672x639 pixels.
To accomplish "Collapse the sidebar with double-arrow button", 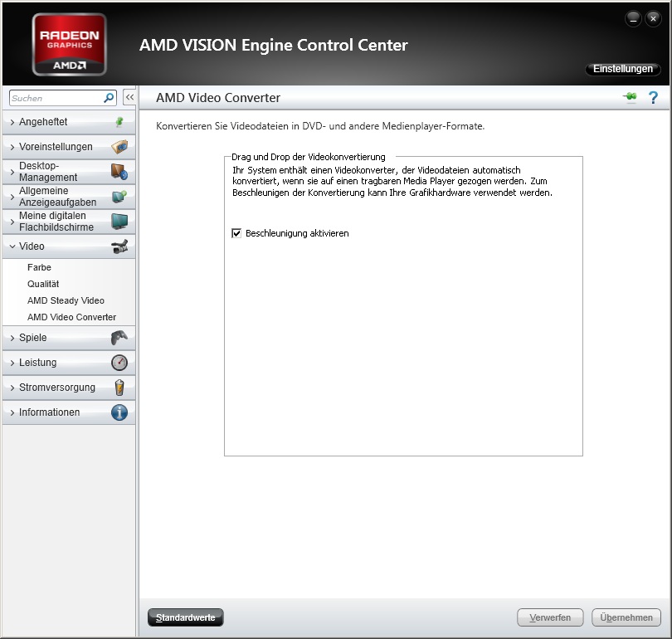I will pos(129,97).
